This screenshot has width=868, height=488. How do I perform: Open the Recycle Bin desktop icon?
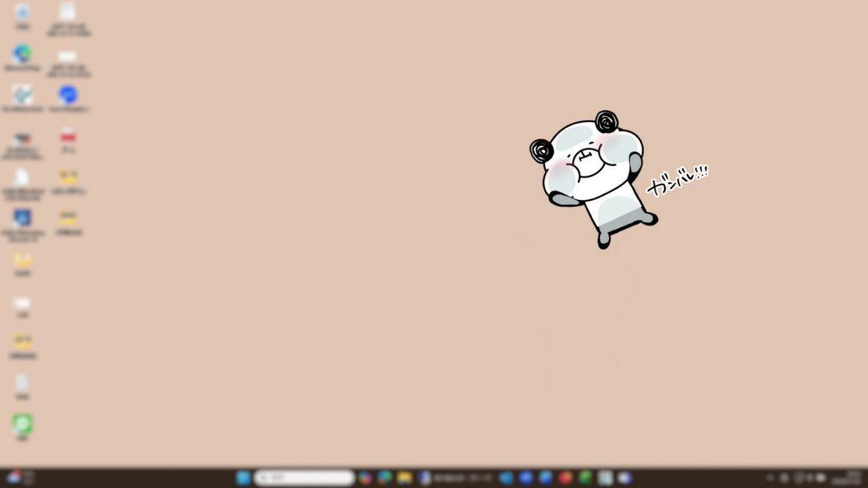click(23, 14)
